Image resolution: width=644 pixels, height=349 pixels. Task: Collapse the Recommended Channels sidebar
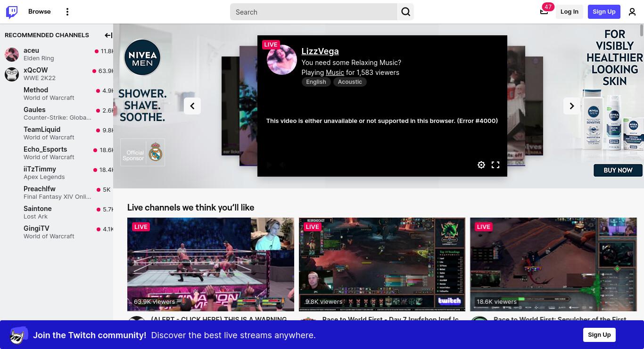pos(108,35)
